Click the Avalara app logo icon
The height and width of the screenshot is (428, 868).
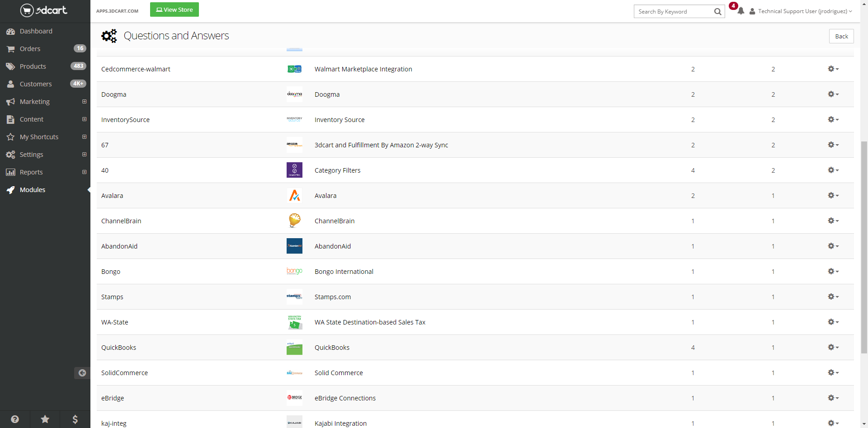coord(294,196)
